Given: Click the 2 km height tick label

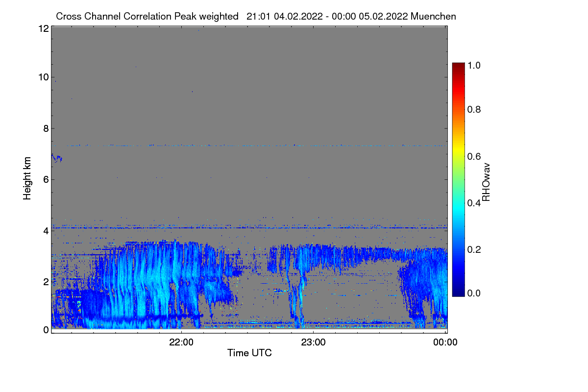Looking at the screenshot, I should (46, 281).
